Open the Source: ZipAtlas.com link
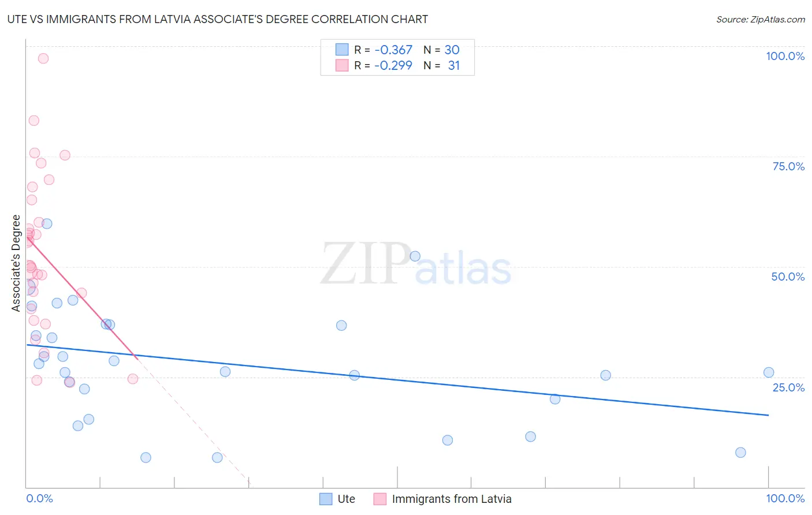Viewport: 812px width, 515px height. 761,19
